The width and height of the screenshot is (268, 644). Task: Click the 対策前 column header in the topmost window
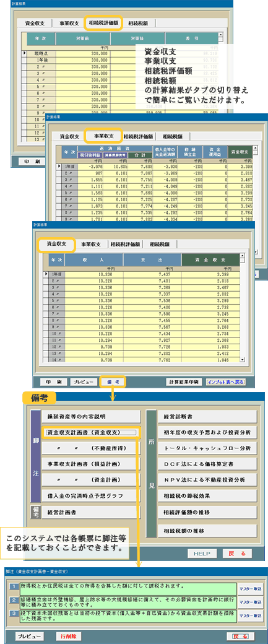pyautogui.click(x=82, y=40)
